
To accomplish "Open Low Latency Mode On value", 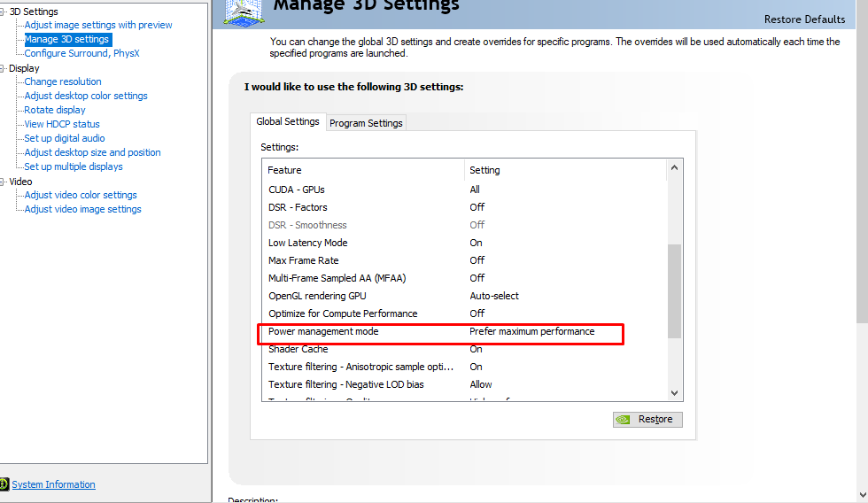I will click(x=476, y=243).
